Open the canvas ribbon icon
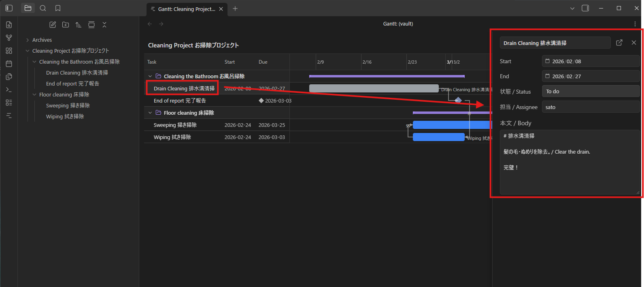The height and width of the screenshot is (287, 644). [9, 51]
